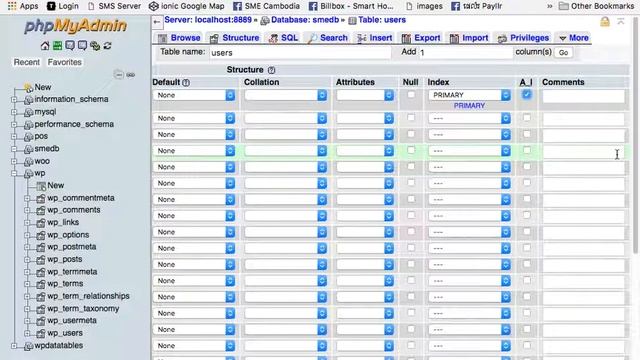Viewport: 640px width, 360px height.
Task: Uncheck the A_I checkbox in PRIMARY row
Action: (x=527, y=94)
